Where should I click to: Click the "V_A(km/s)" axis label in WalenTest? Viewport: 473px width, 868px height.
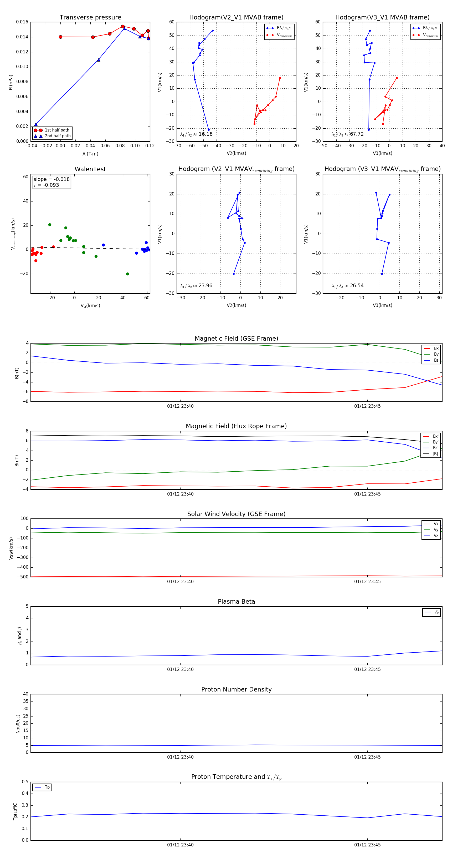tap(90, 306)
